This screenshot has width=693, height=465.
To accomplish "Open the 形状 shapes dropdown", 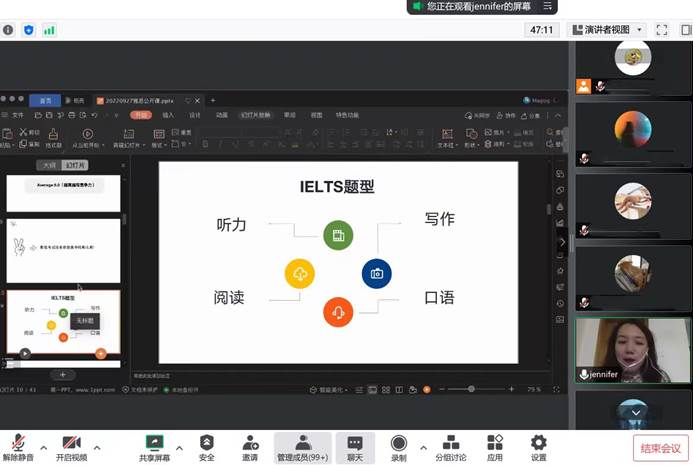I will pyautogui.click(x=471, y=138).
